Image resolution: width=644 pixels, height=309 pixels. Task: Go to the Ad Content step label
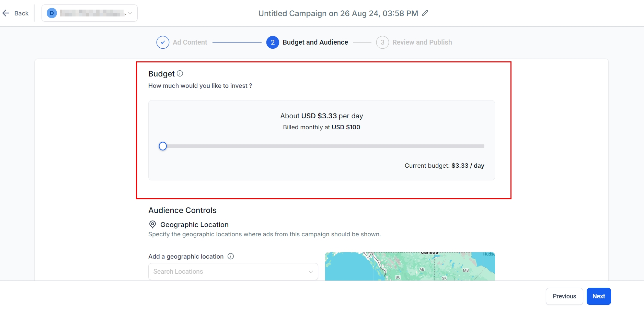(190, 43)
